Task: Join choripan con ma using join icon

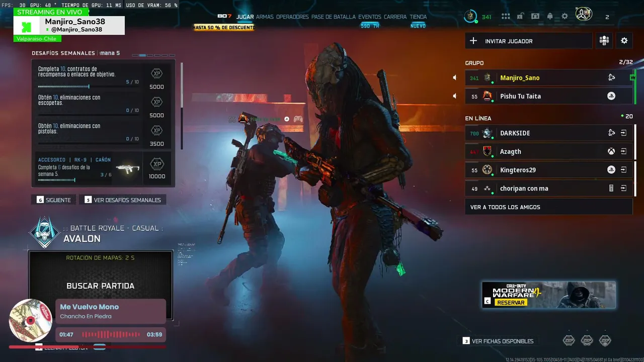Action: click(623, 189)
